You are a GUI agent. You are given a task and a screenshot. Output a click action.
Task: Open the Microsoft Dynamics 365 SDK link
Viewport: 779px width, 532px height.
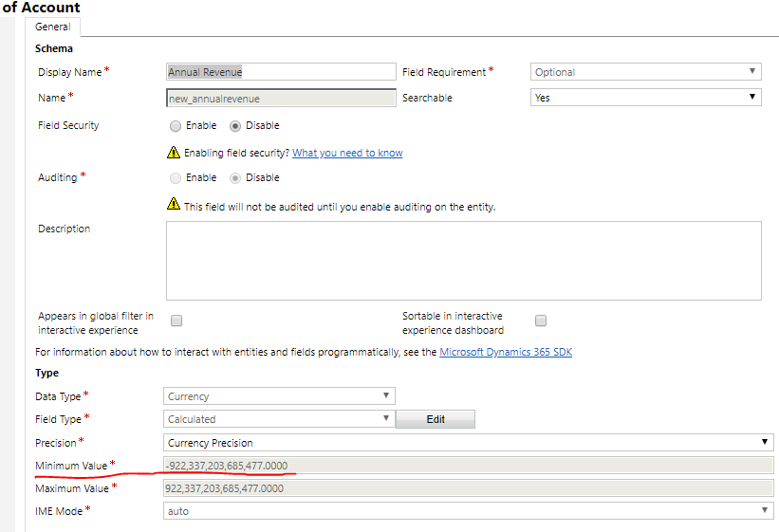tap(506, 352)
